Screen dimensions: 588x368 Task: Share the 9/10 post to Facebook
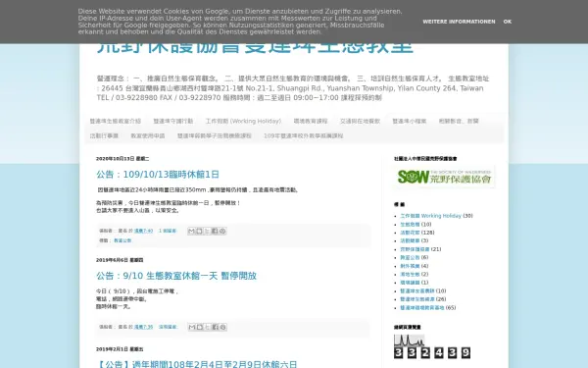tap(215, 327)
